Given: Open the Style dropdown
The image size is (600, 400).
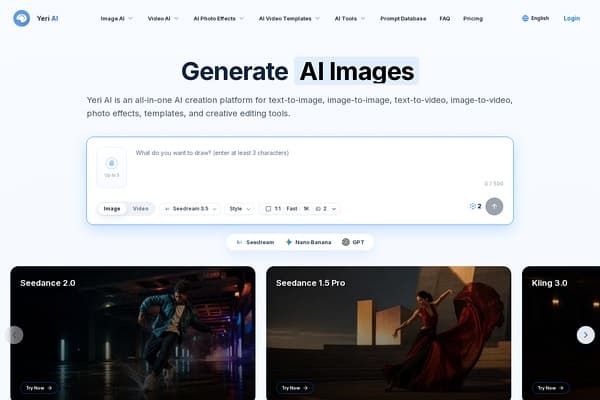Looking at the screenshot, I should click(240, 209).
